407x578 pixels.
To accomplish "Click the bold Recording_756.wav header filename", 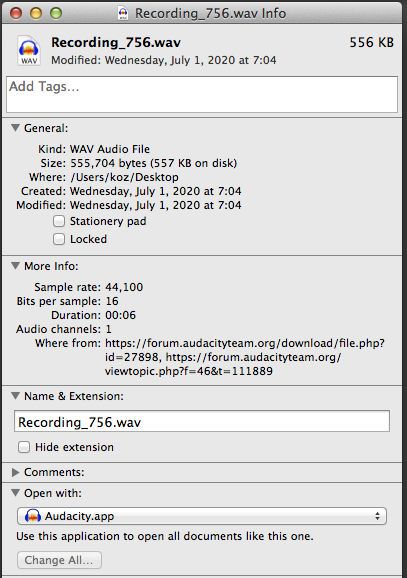I will coord(116,42).
